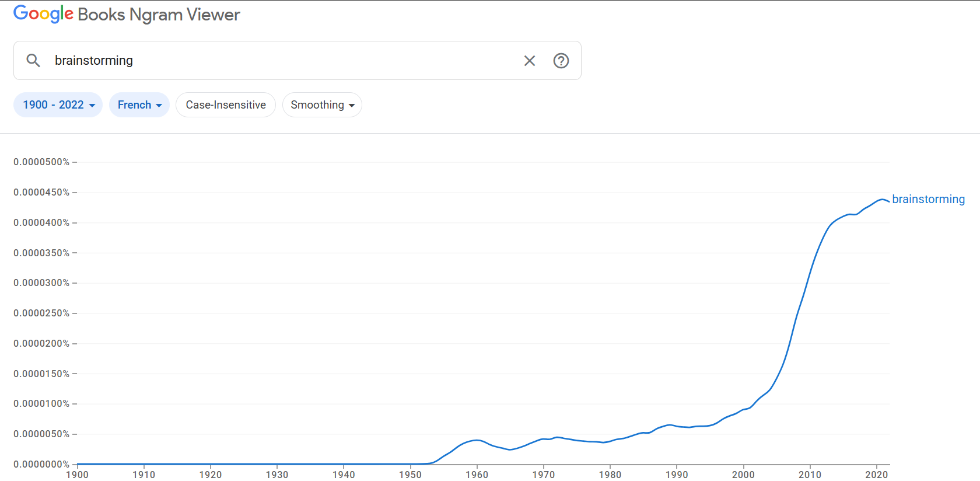Click the 0.0000500% y-axis label
The image size is (980, 481).
coord(41,162)
